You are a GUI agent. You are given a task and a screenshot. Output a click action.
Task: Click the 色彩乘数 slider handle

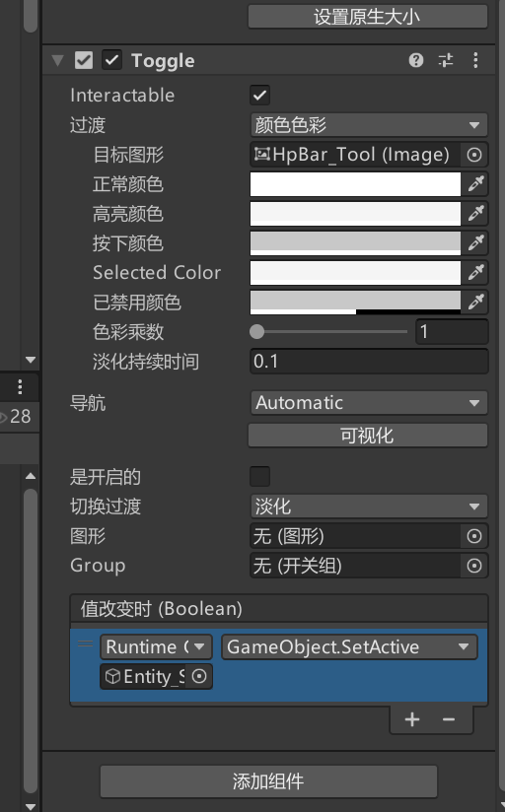click(257, 331)
